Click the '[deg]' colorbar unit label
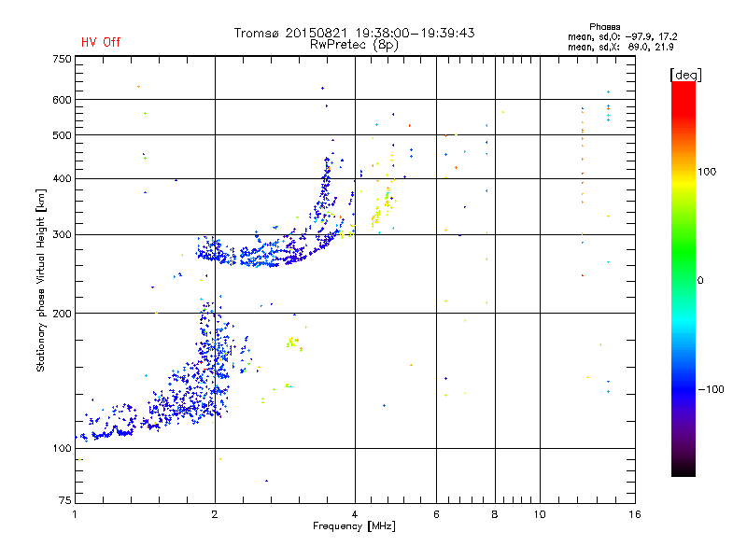747x560 pixels. pos(685,75)
